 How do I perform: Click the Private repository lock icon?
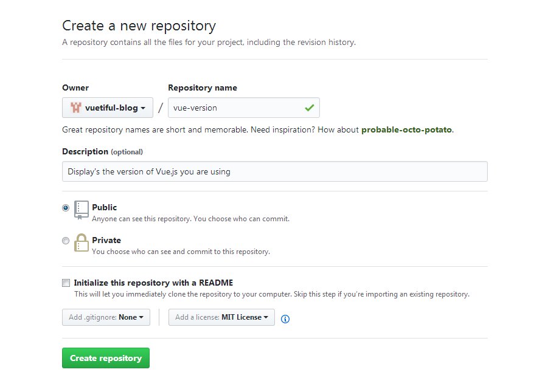click(x=82, y=242)
